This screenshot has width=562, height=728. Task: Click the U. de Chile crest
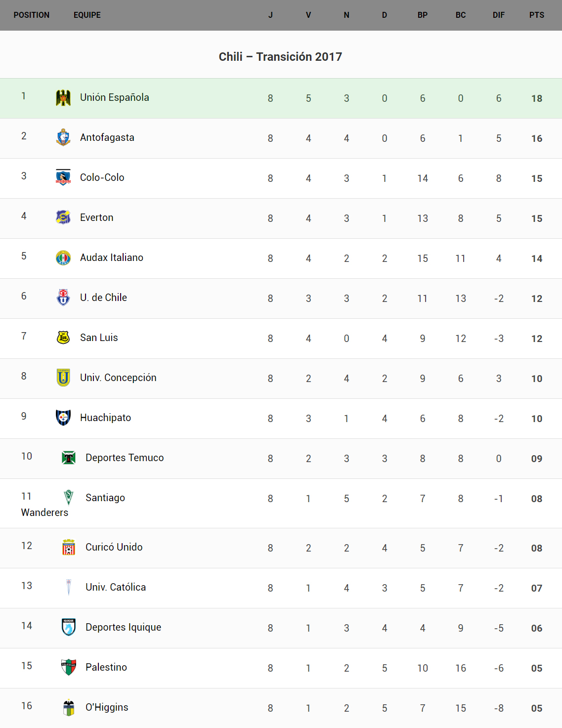click(63, 298)
